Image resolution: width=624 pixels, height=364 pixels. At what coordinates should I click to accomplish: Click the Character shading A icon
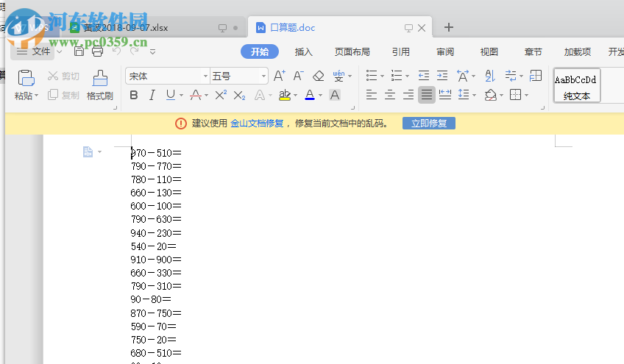click(335, 95)
